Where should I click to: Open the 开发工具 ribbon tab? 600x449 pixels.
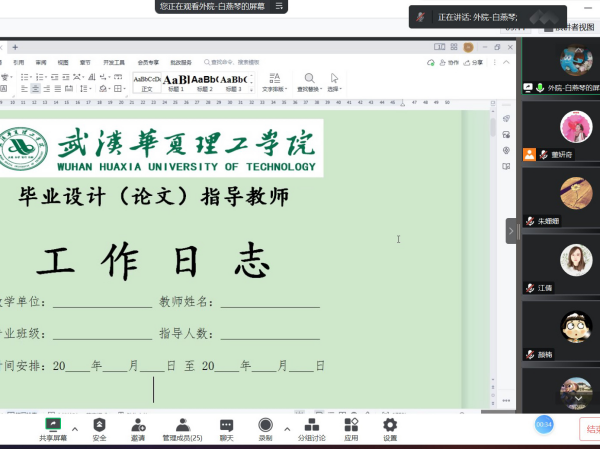114,62
